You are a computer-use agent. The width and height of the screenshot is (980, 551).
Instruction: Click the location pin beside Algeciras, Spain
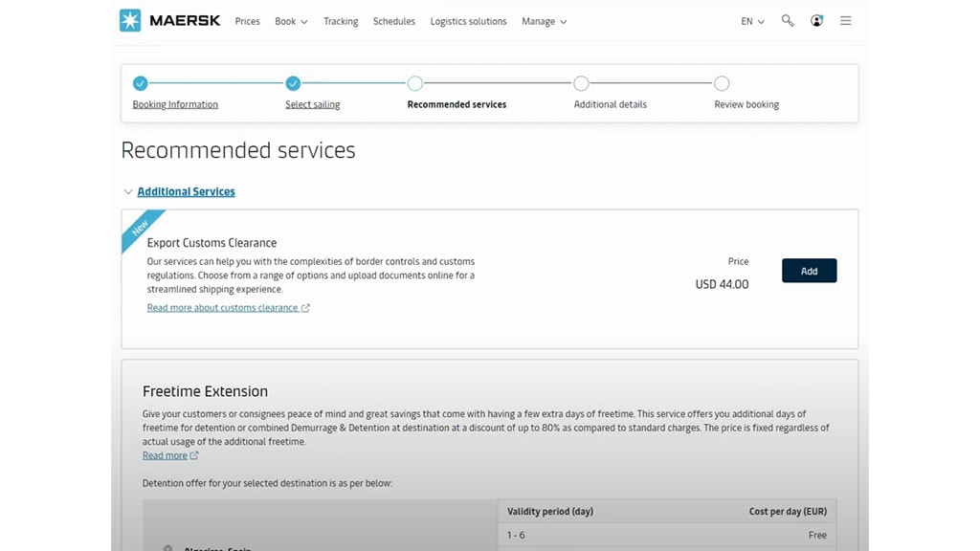[167, 548]
